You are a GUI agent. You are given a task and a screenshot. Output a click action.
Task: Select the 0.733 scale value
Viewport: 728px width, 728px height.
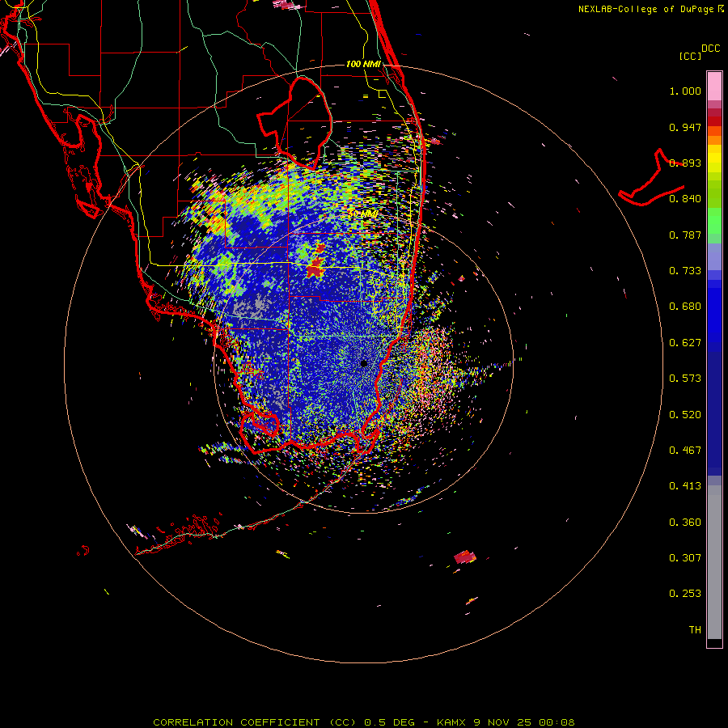click(685, 271)
